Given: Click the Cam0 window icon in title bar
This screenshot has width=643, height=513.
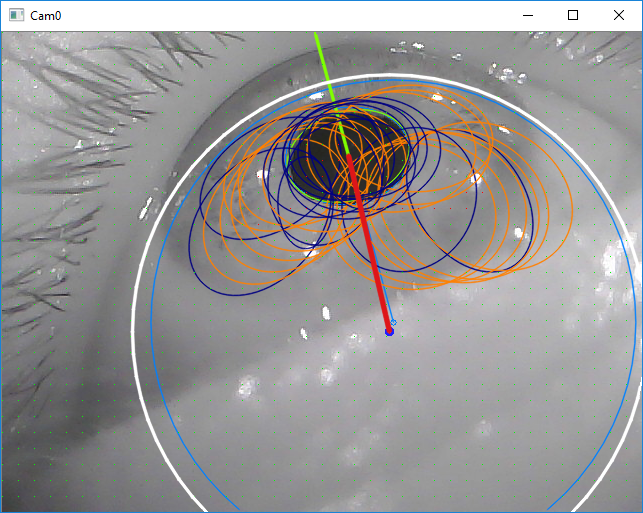Looking at the screenshot, I should [x=15, y=16].
